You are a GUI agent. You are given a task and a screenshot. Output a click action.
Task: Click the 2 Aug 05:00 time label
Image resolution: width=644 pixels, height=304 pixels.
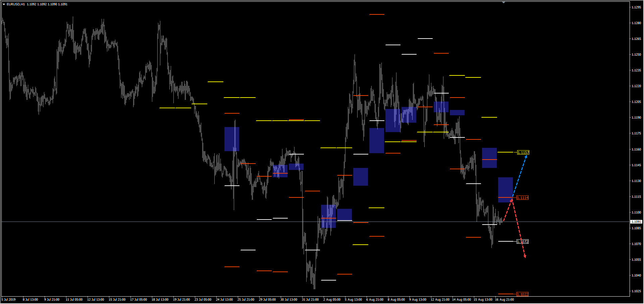(332, 300)
